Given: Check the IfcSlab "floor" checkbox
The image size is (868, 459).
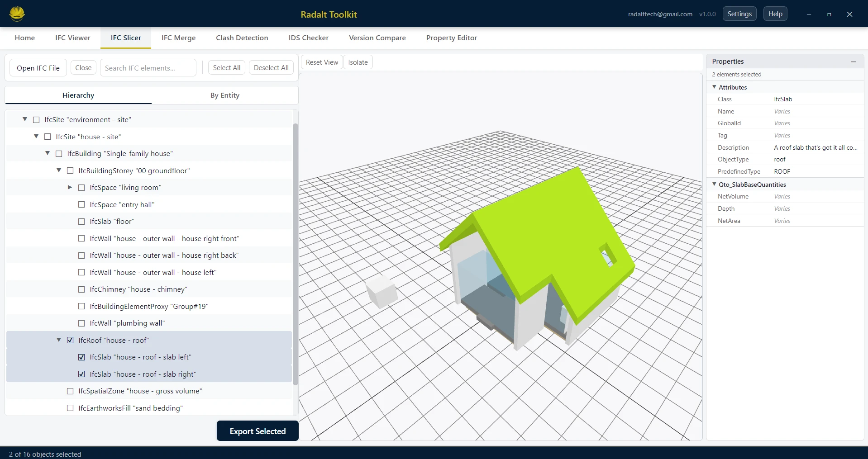Looking at the screenshot, I should click(81, 221).
